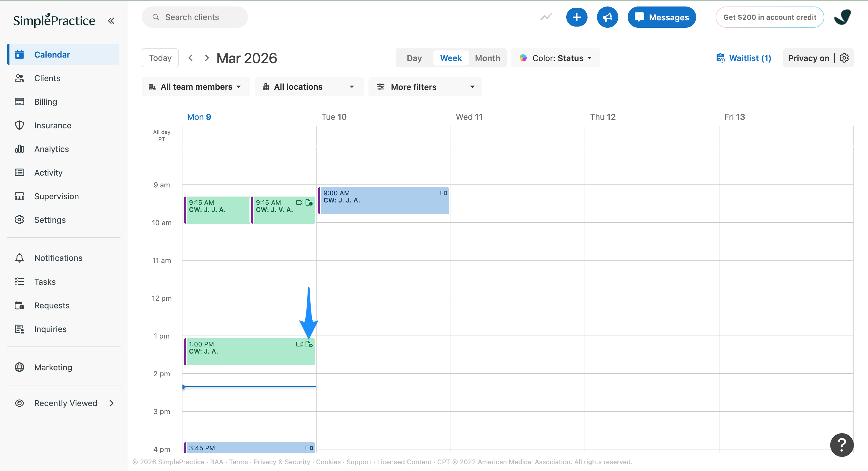The width and height of the screenshot is (868, 471).
Task: Open the profile avatar menu
Action: point(842,17)
